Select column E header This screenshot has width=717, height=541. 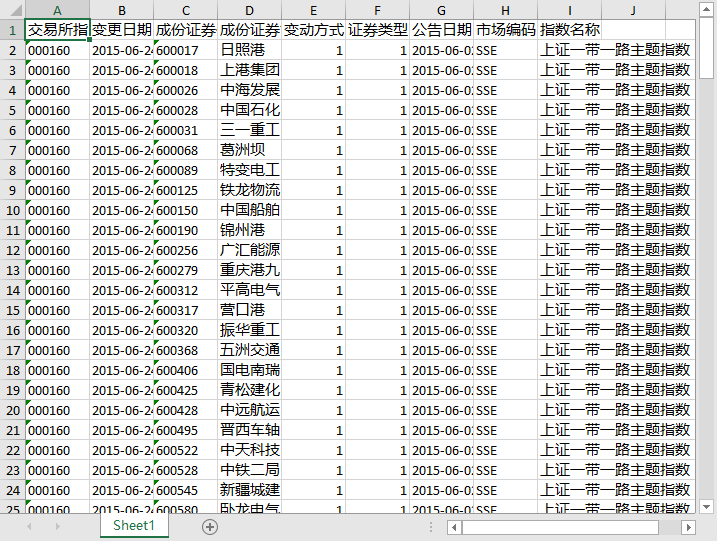coord(314,10)
